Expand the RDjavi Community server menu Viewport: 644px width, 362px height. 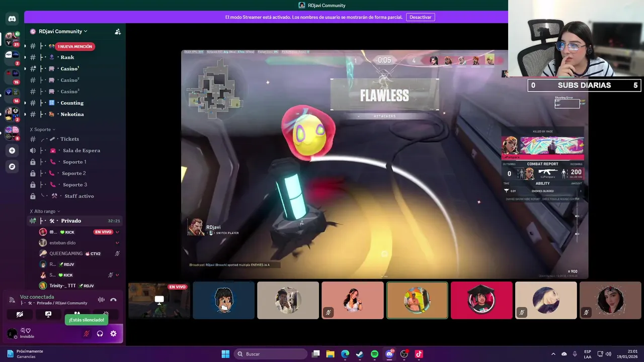(x=62, y=31)
